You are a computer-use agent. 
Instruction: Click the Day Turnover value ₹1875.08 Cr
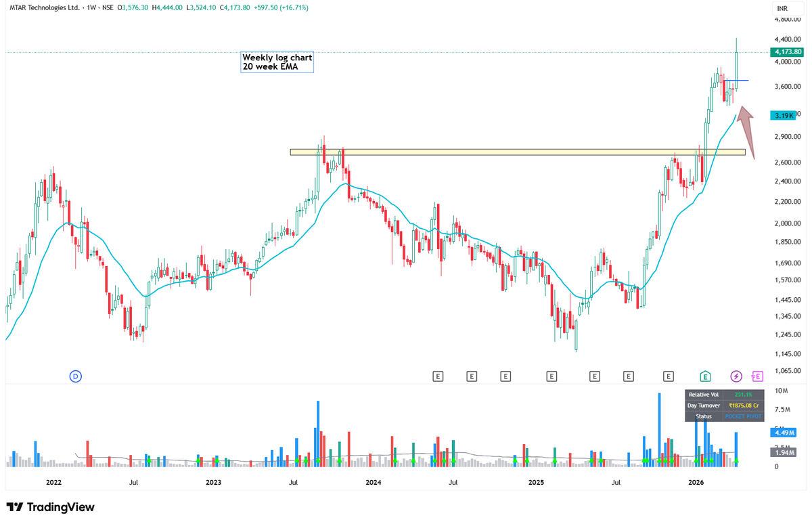tap(744, 406)
